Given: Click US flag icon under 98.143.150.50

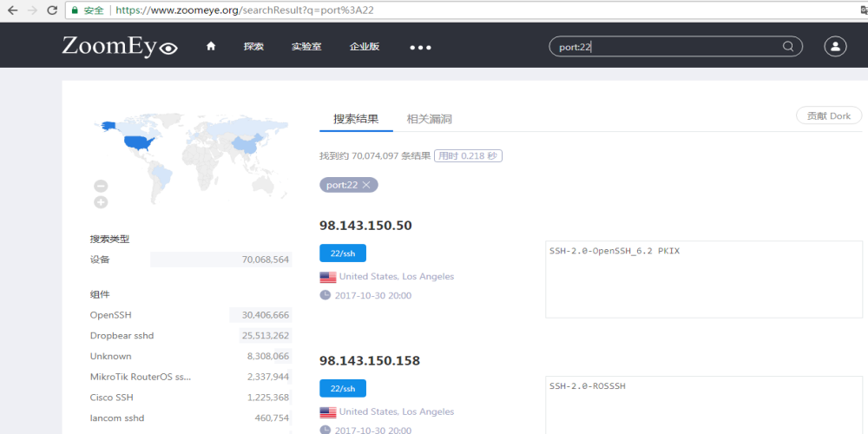Looking at the screenshot, I should tap(328, 277).
